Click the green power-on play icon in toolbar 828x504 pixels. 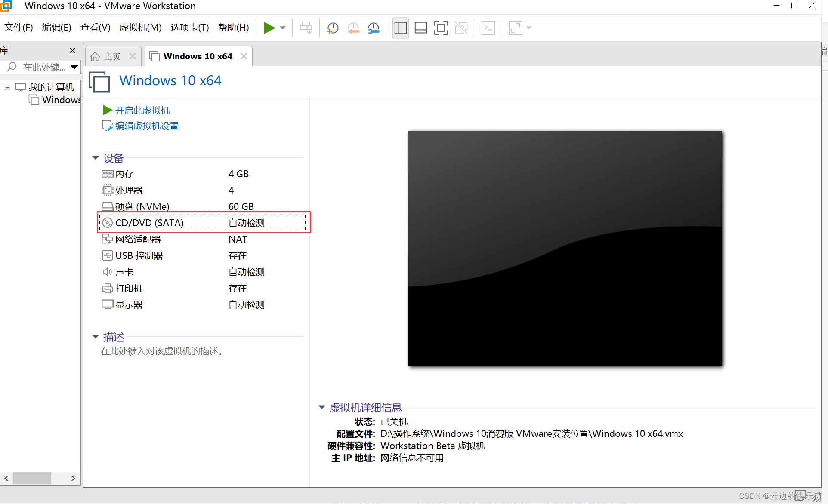point(269,28)
